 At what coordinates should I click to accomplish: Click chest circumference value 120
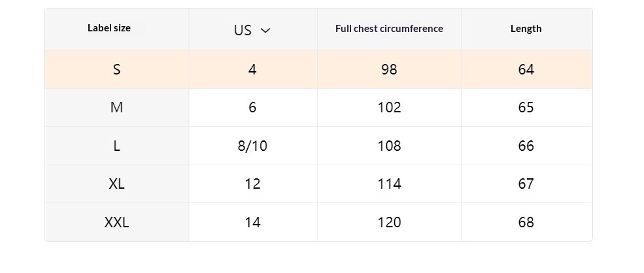(389, 223)
